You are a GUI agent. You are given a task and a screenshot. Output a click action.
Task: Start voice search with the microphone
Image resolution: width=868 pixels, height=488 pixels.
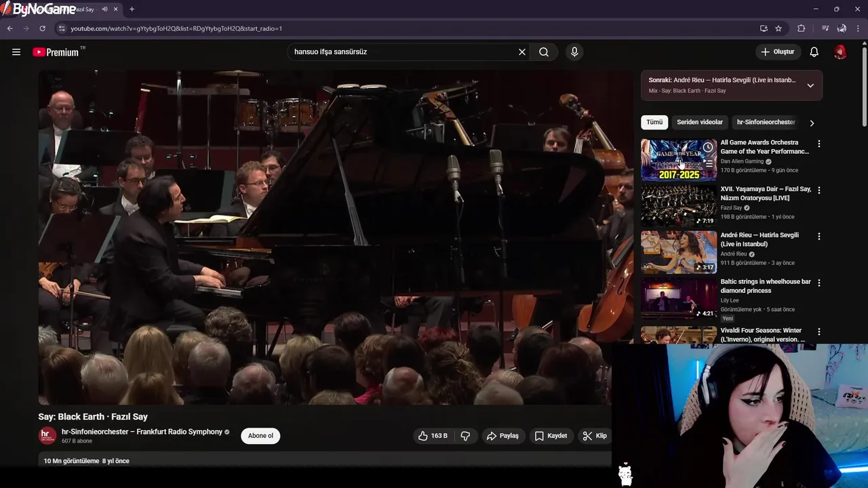pyautogui.click(x=574, y=52)
